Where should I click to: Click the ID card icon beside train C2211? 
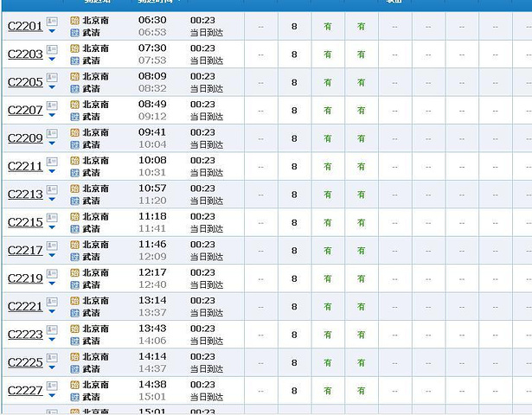(x=52, y=161)
